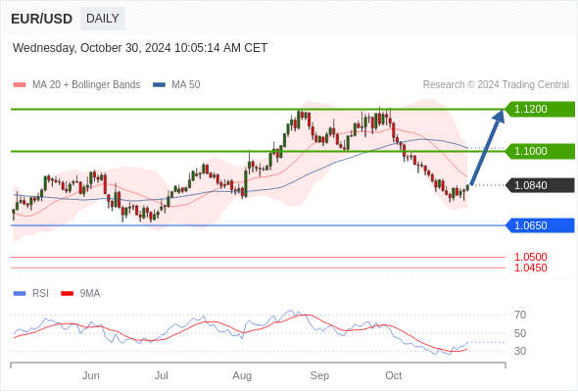This screenshot has width=578, height=392.
Task: Open the Trading Central research credit
Action: (x=496, y=85)
